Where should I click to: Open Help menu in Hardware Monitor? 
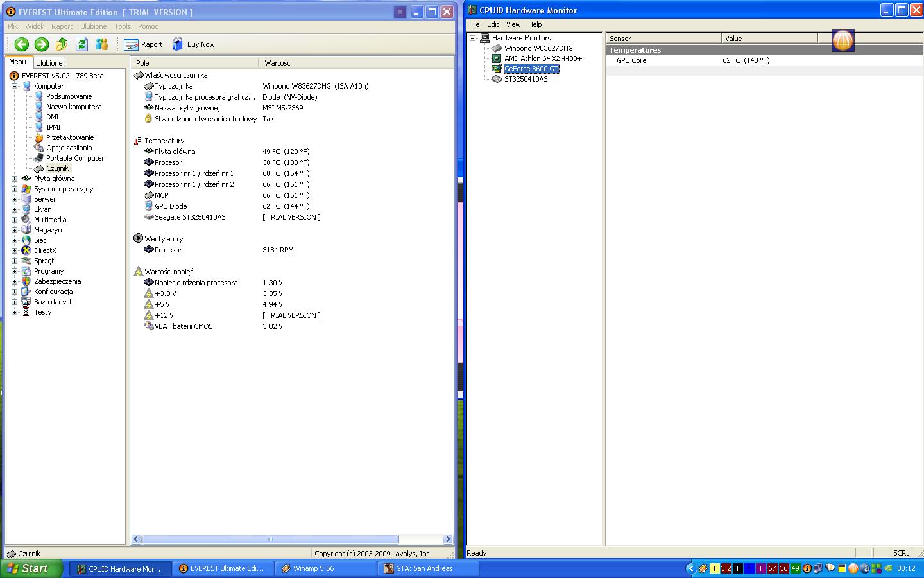coord(535,24)
